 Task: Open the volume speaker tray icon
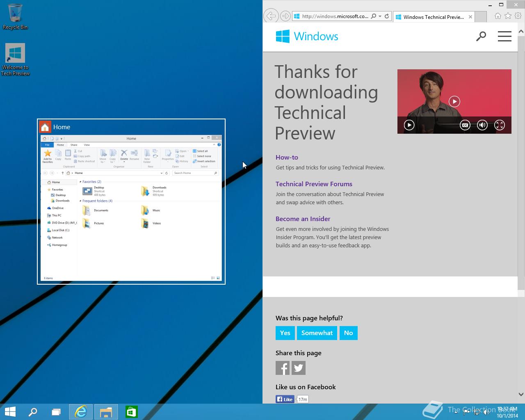click(487, 413)
